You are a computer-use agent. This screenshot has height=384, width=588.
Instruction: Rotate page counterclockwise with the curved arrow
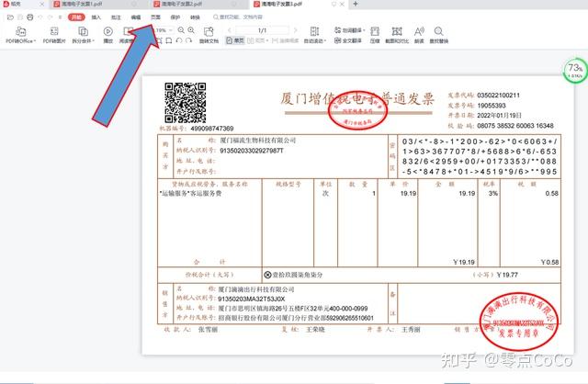[179, 40]
